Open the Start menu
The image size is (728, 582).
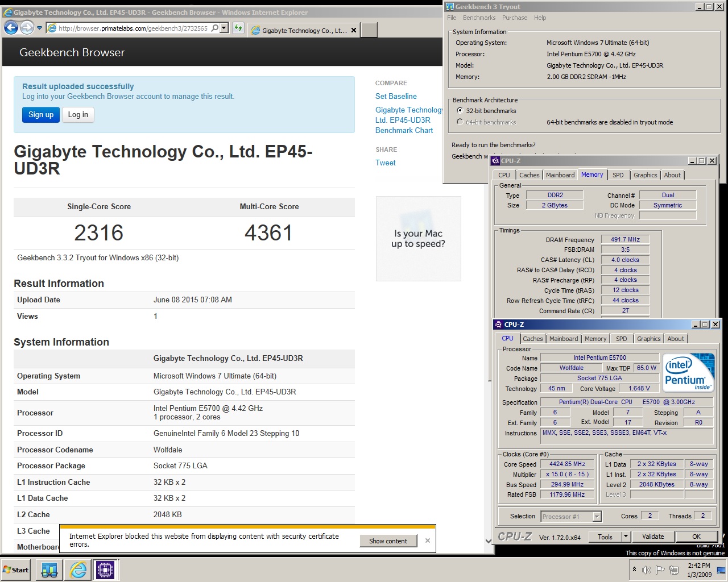(16, 569)
